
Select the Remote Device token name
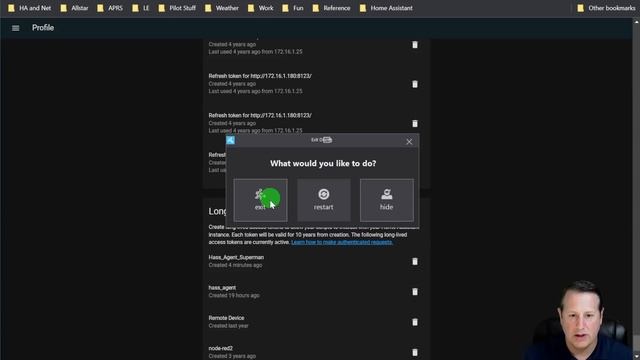(226, 318)
